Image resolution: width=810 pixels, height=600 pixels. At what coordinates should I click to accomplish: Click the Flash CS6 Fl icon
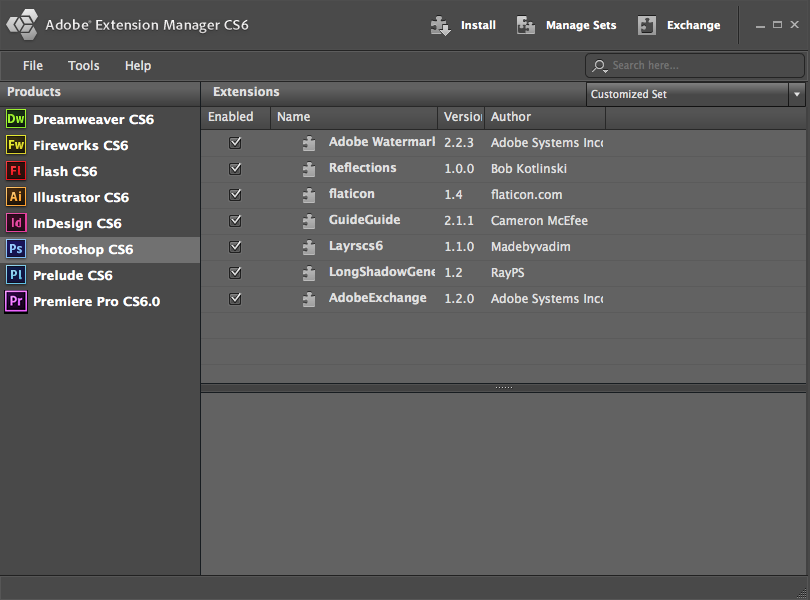pyautogui.click(x=16, y=171)
